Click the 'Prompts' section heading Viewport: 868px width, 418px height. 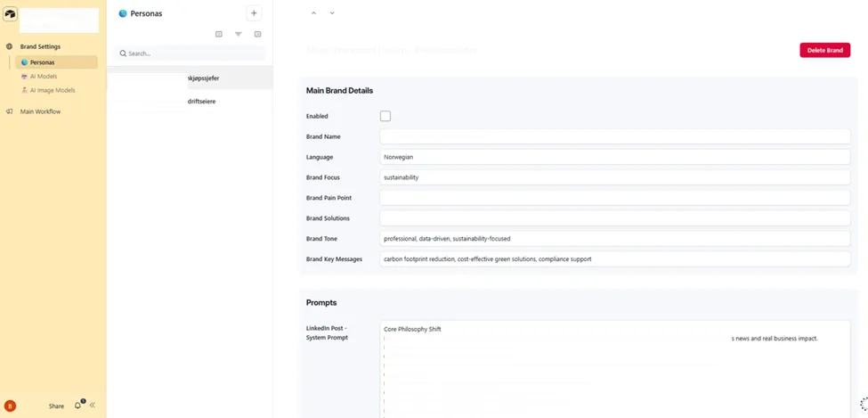click(321, 303)
